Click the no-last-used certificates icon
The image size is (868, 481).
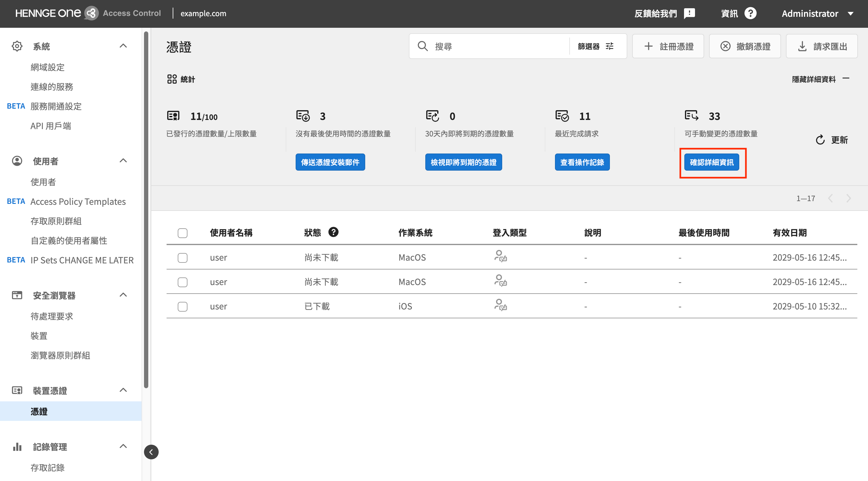point(303,116)
